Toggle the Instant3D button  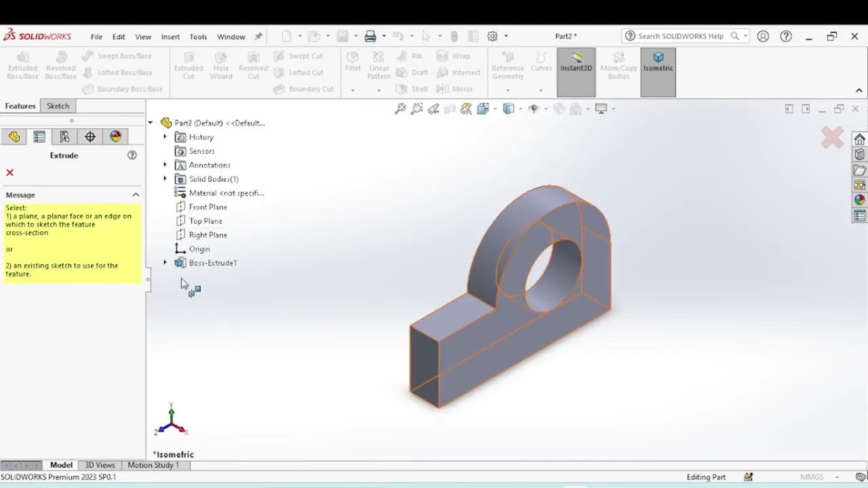tap(576, 72)
